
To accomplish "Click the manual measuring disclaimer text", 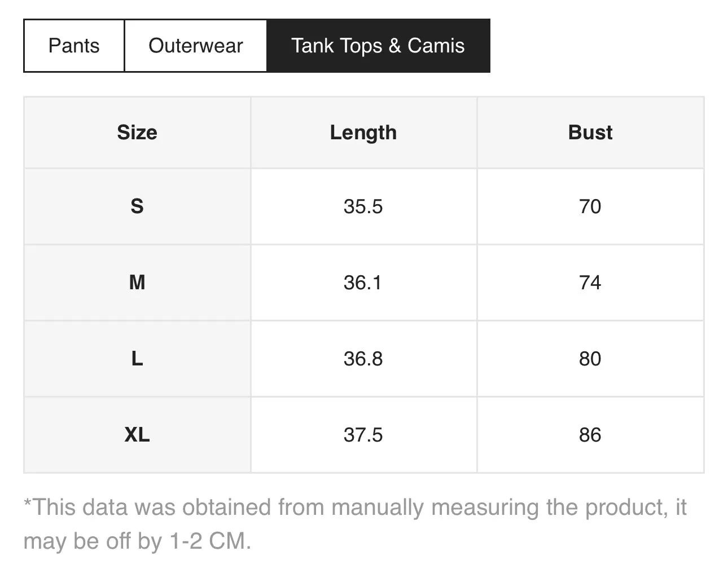I will click(355, 524).
